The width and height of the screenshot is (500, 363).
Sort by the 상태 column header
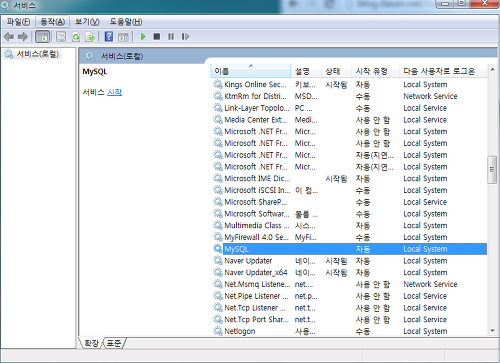point(336,71)
